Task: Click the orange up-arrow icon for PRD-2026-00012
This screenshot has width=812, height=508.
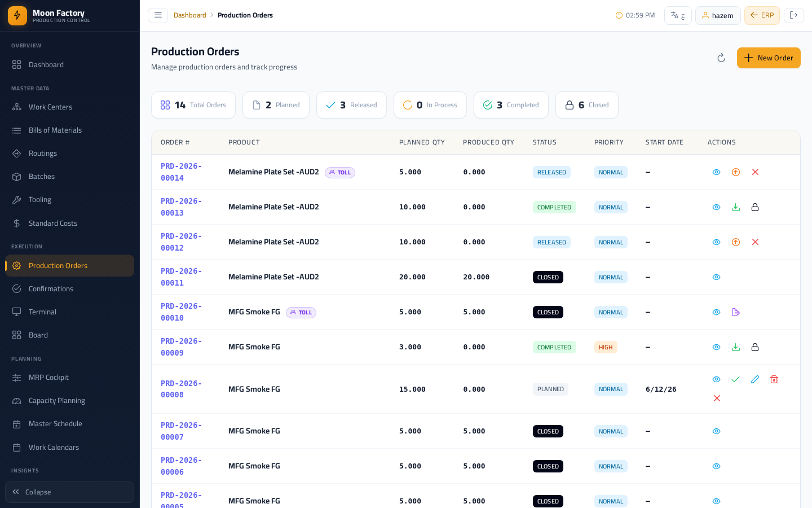Action: click(736, 242)
